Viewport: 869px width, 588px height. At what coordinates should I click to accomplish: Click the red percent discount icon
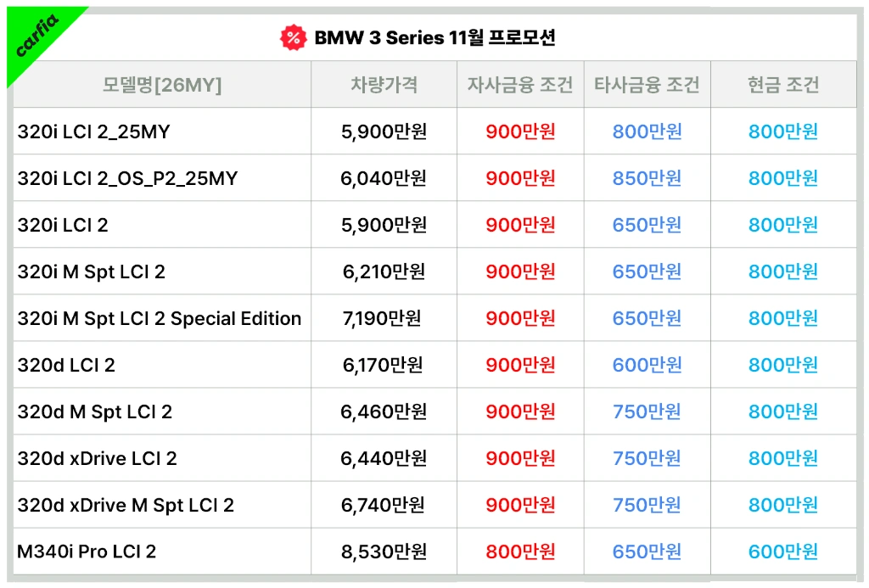tap(293, 37)
